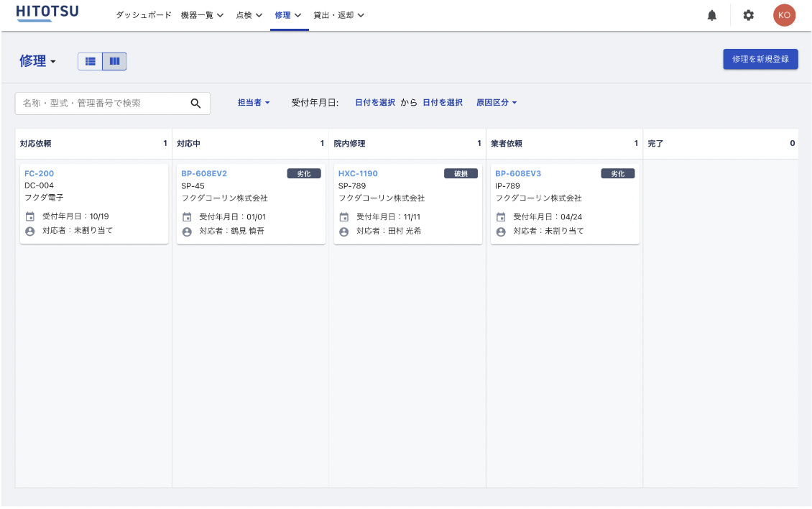The height and width of the screenshot is (509, 812).
Task: Click person icon on HXC-1190 card
Action: (344, 231)
